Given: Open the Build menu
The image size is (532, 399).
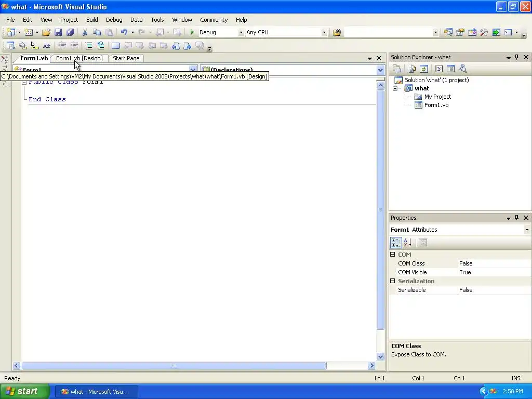Looking at the screenshot, I should [92, 20].
